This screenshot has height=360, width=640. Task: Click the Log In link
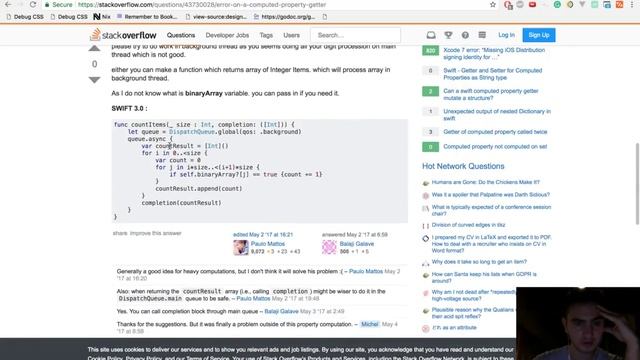(x=506, y=35)
